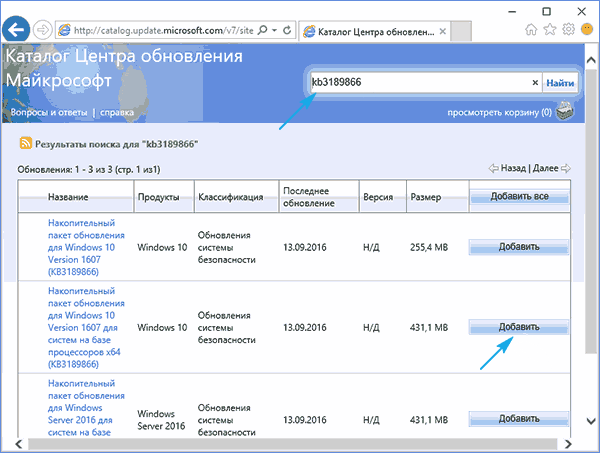Screen dimensions: 600x453
Task: Add the x64 Windows 10 Version 1607 update
Action: pos(519,327)
